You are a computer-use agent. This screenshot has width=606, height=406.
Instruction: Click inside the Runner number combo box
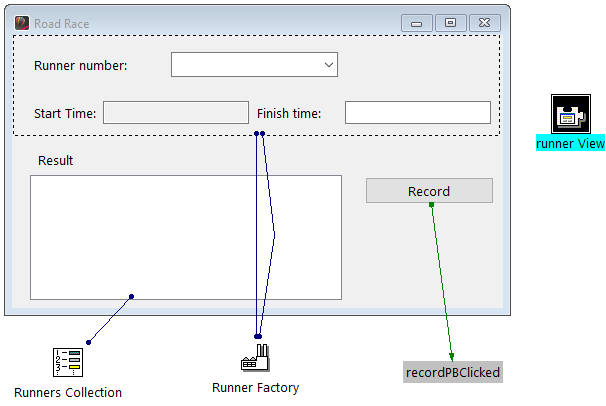pyautogui.click(x=245, y=65)
